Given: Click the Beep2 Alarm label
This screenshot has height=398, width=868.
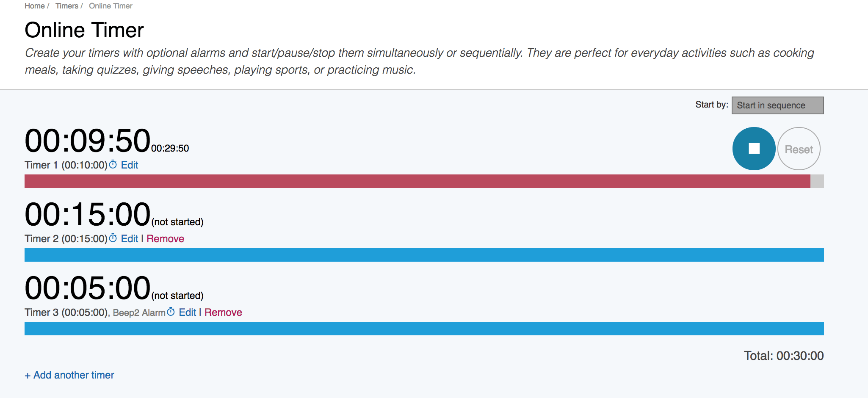Looking at the screenshot, I should coord(139,312).
